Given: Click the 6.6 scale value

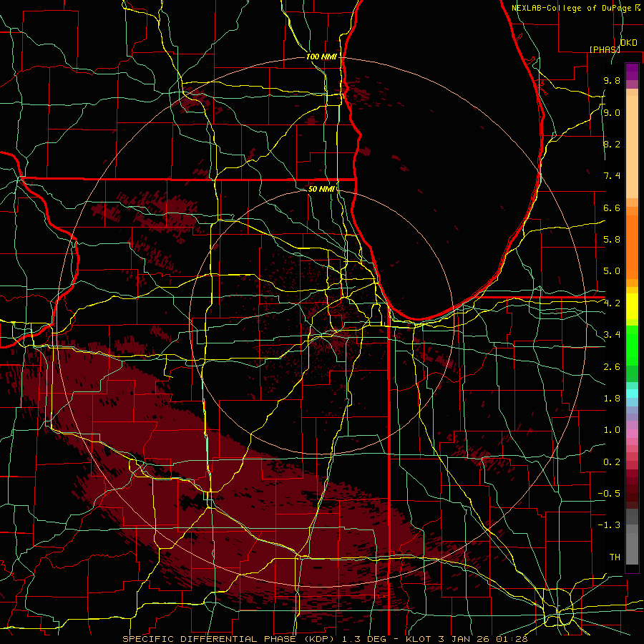Looking at the screenshot, I should (x=612, y=208).
